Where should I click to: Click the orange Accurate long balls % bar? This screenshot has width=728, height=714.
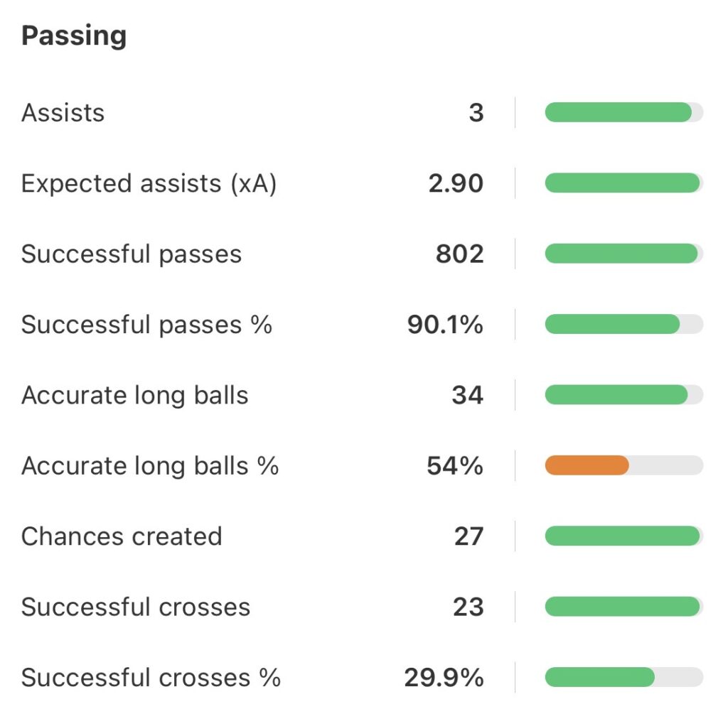(x=587, y=466)
